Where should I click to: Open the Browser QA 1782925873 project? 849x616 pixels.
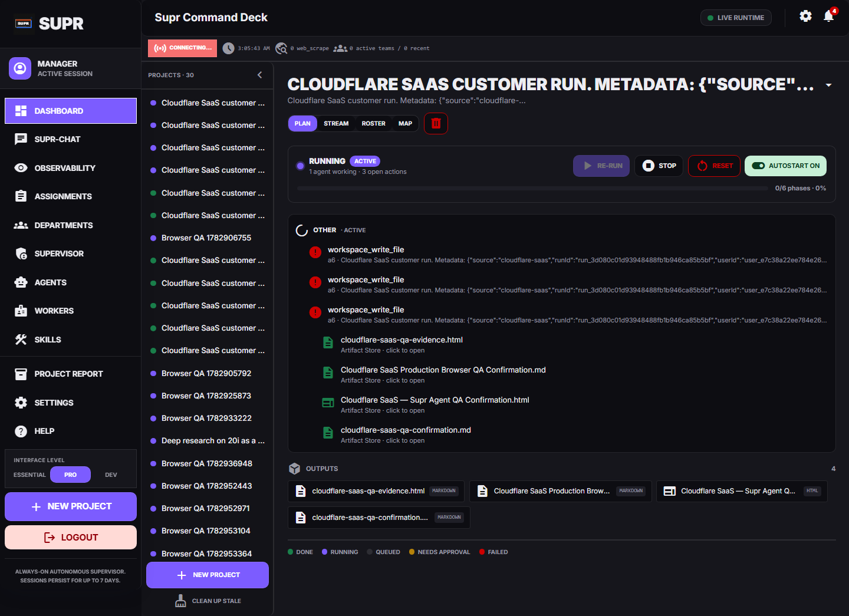pyautogui.click(x=208, y=396)
